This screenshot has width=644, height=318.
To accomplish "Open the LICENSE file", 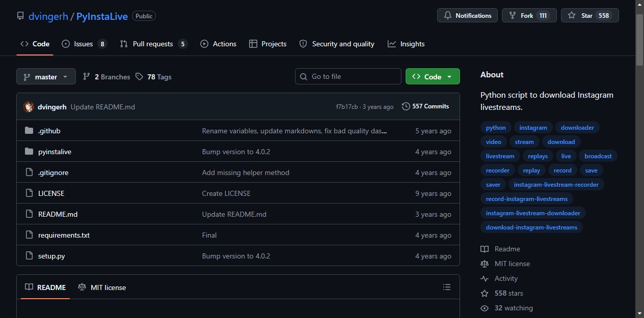I will (51, 193).
